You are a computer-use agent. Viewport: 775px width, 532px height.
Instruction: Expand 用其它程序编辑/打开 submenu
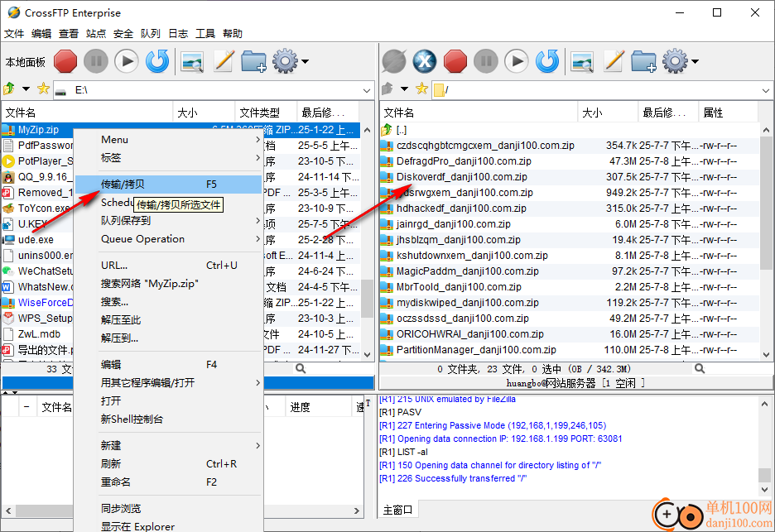tap(168, 383)
